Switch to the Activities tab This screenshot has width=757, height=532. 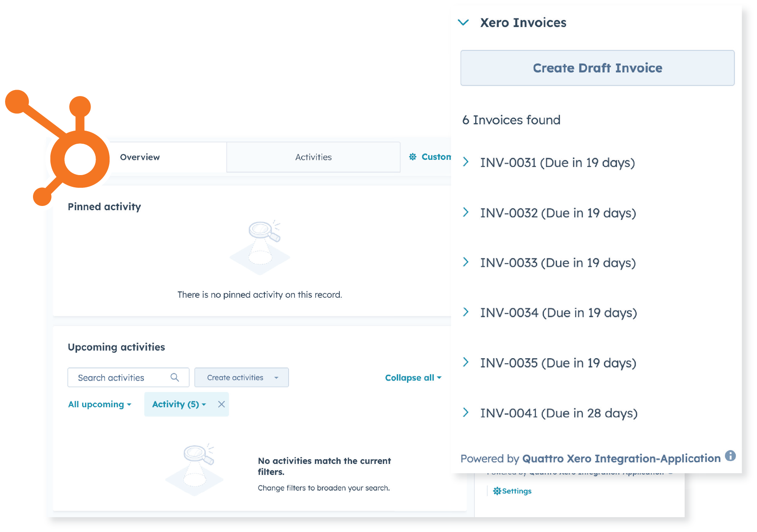(313, 157)
